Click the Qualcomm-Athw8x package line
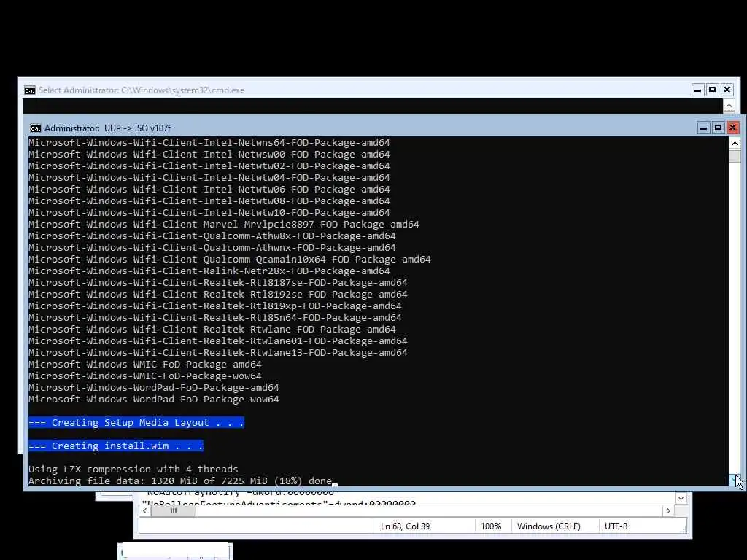This screenshot has height=560, width=747. click(212, 236)
